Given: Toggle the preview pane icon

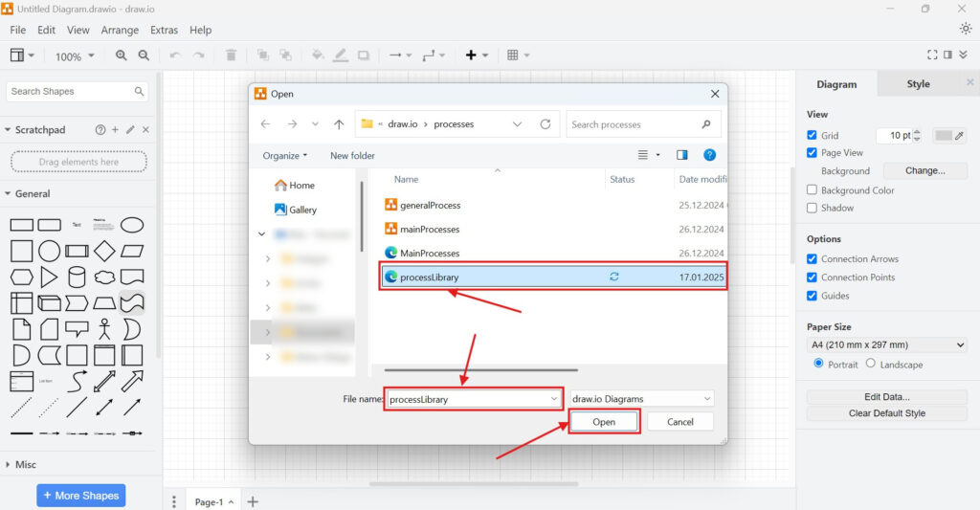Looking at the screenshot, I should click(x=682, y=155).
